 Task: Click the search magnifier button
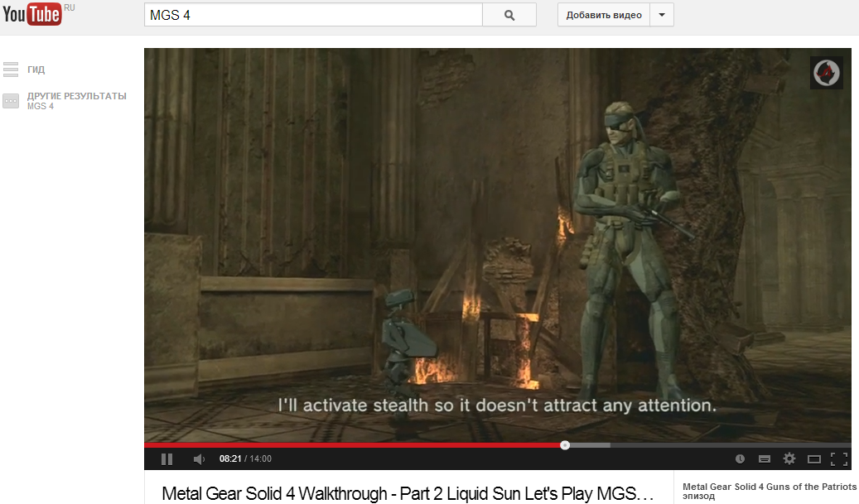pyautogui.click(x=509, y=16)
